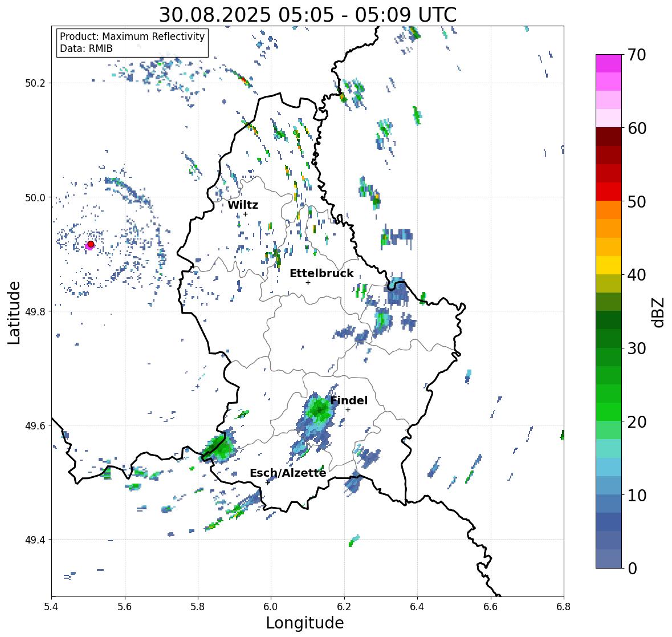
Task: Click the magenta 70 dBZ colorbar segment
Action: coord(609,63)
